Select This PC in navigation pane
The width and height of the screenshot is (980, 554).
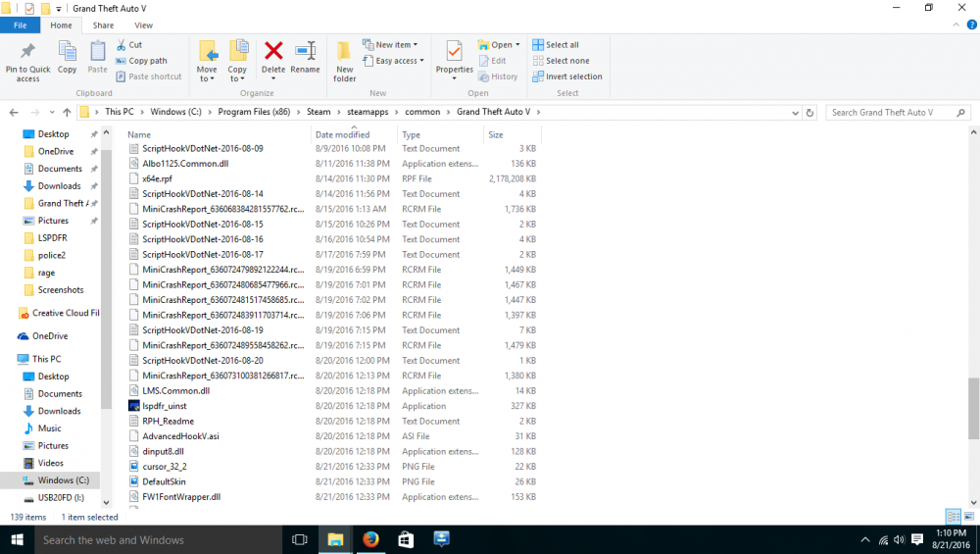click(x=46, y=359)
